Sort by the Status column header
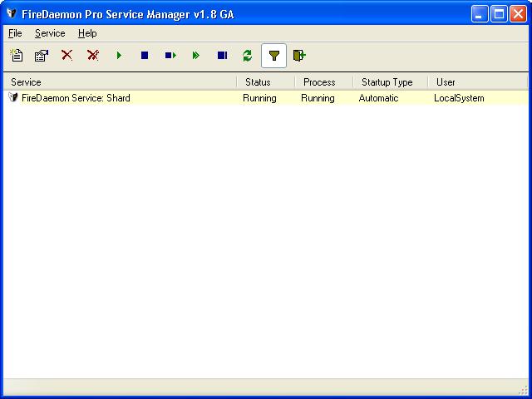532x399 pixels. point(266,82)
